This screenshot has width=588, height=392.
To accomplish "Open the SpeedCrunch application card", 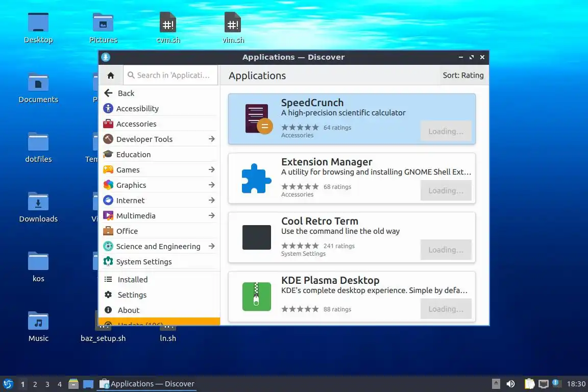I will (352, 119).
